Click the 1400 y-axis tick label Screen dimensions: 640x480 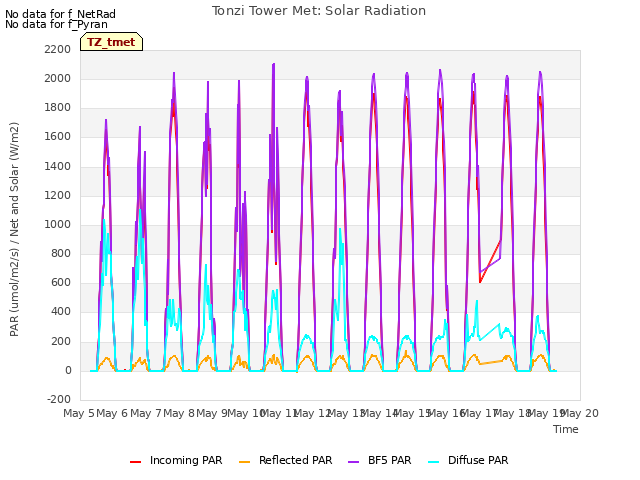[x=58, y=166]
